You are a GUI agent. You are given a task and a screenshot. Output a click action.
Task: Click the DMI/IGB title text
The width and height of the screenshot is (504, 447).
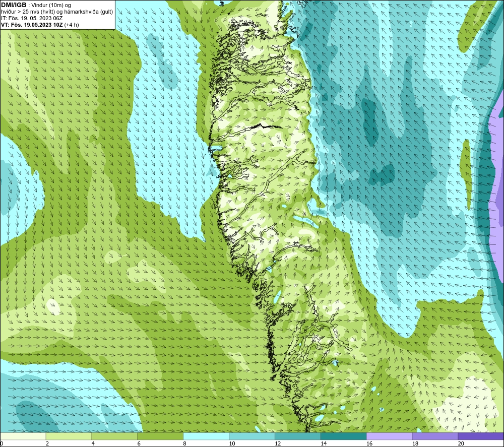pyautogui.click(x=14, y=5)
